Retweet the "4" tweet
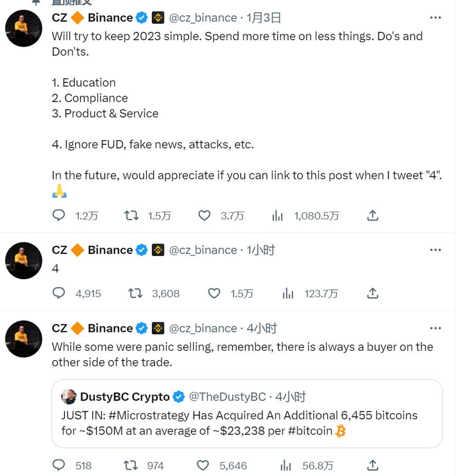 pos(135,293)
